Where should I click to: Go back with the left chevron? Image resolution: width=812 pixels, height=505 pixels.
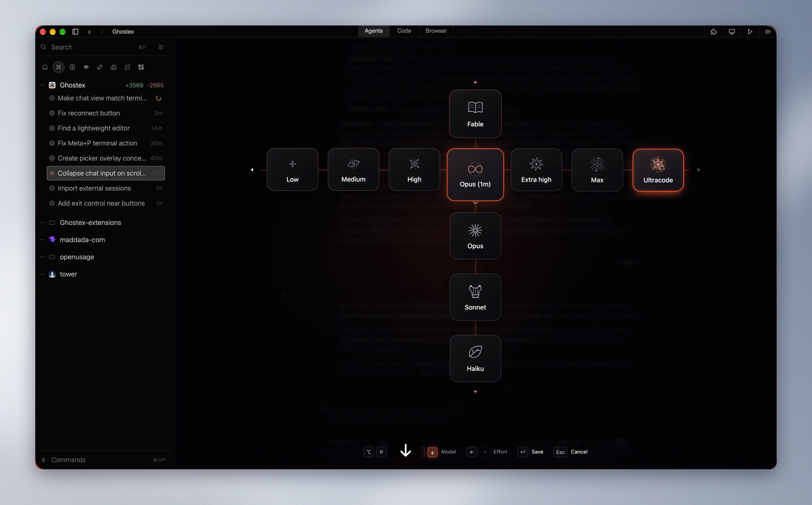[x=89, y=32]
